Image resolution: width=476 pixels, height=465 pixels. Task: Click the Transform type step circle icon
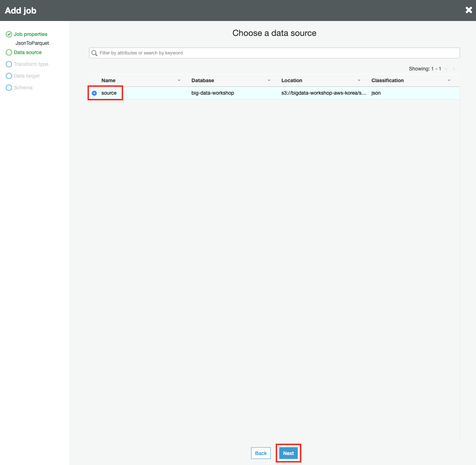click(x=9, y=64)
